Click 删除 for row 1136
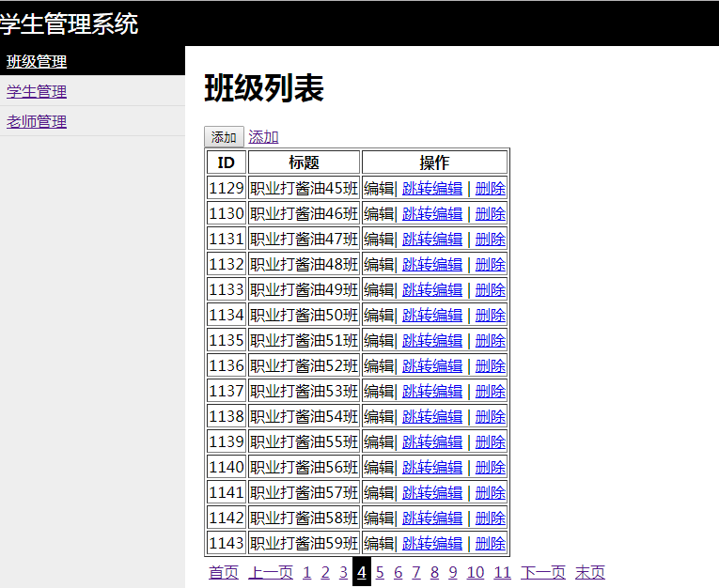This screenshot has width=719, height=588. pyautogui.click(x=491, y=365)
